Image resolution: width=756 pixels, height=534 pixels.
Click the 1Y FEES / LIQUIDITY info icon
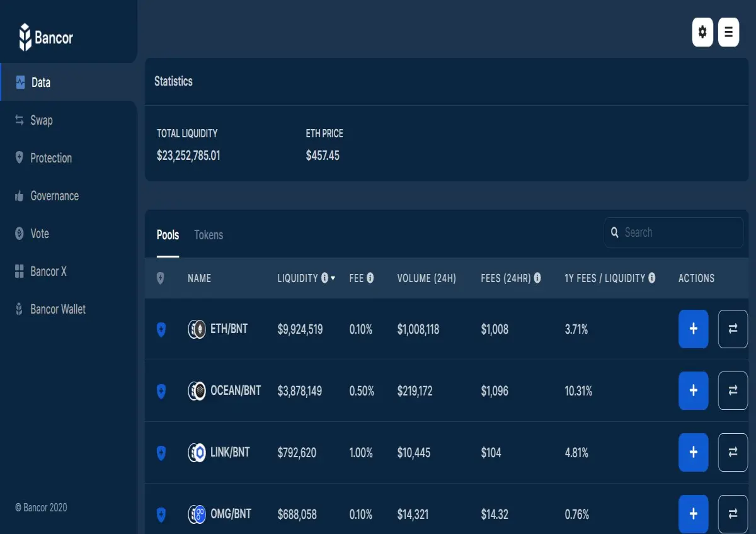point(651,278)
